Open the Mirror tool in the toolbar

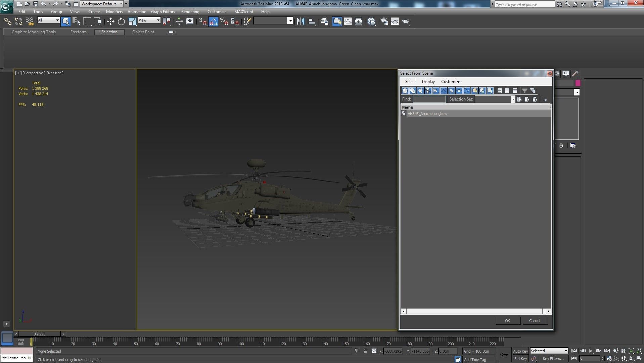(x=301, y=22)
